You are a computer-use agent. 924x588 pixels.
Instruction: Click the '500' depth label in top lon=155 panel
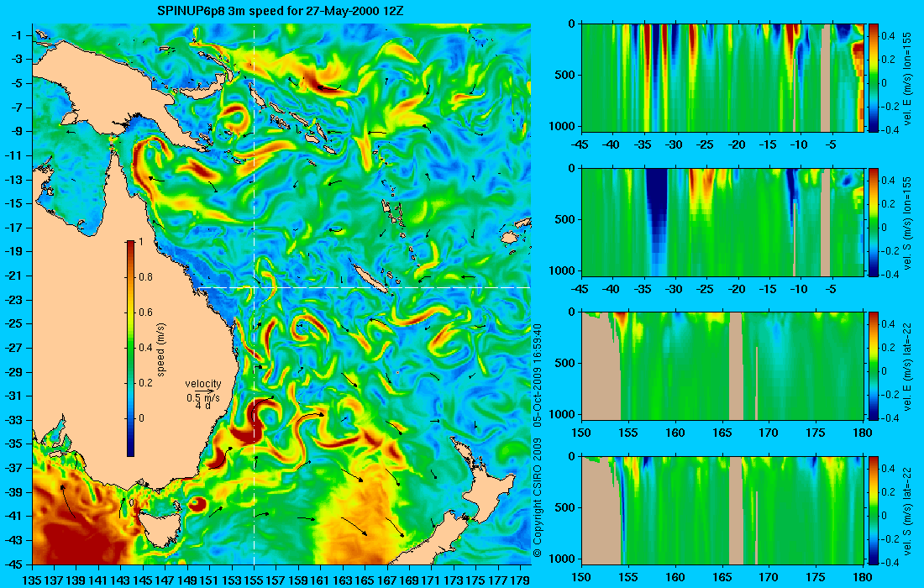click(x=567, y=75)
